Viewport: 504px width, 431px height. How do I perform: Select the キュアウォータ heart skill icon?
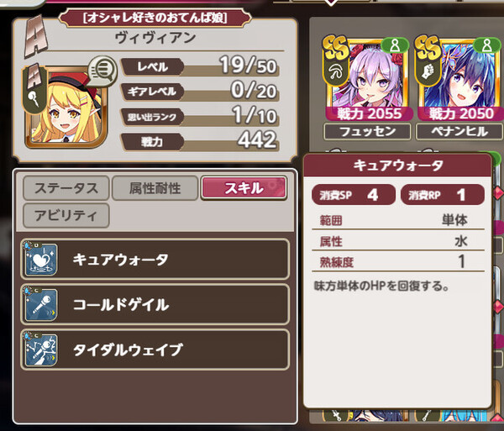41,260
